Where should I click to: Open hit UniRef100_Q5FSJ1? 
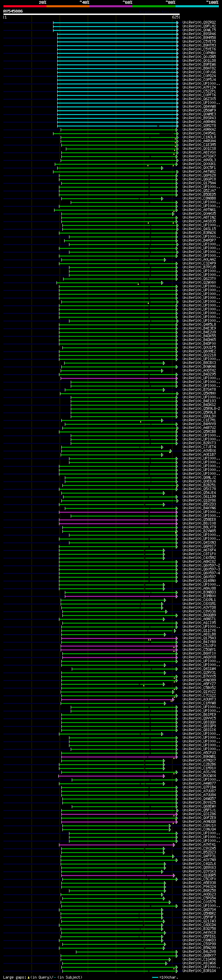[x=199, y=810]
